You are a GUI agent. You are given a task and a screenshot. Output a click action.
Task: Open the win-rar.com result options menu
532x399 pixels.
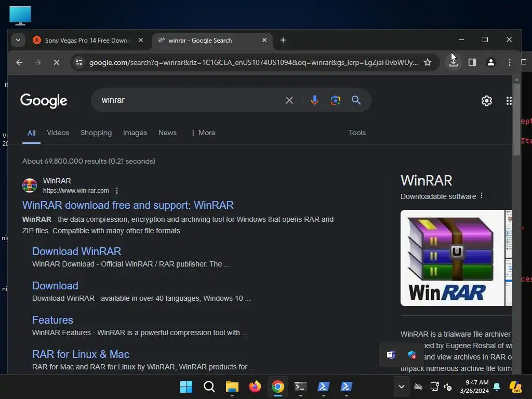click(117, 191)
